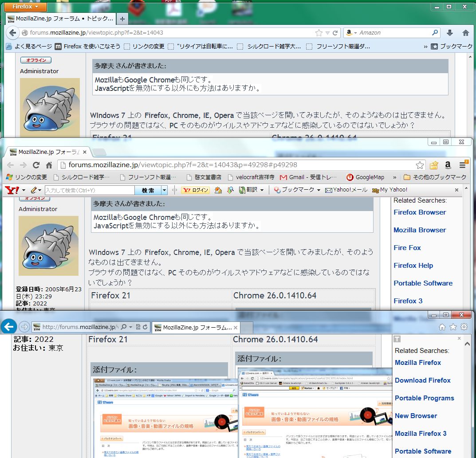Click Chrome's reload page icon
Image resolution: width=476 pixels, height=458 pixels.
tap(36, 165)
